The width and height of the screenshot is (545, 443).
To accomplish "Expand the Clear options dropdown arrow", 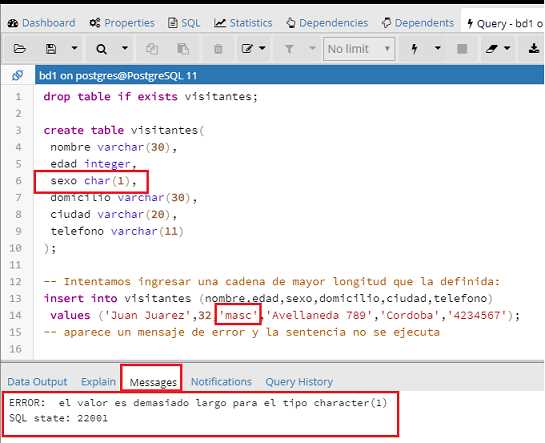I will [507, 48].
